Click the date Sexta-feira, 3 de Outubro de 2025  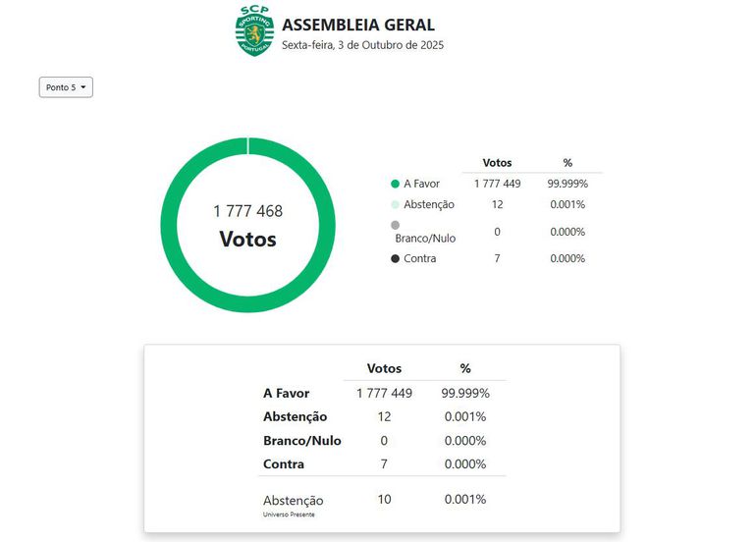(362, 45)
